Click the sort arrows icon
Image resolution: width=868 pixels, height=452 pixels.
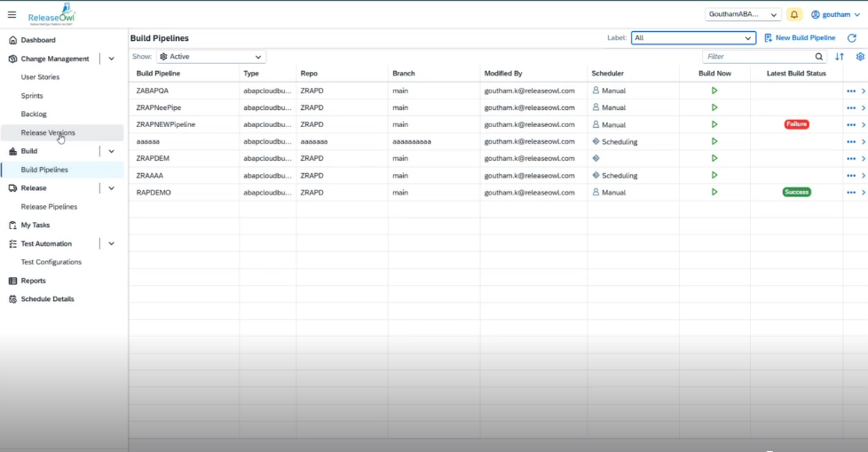(x=840, y=57)
